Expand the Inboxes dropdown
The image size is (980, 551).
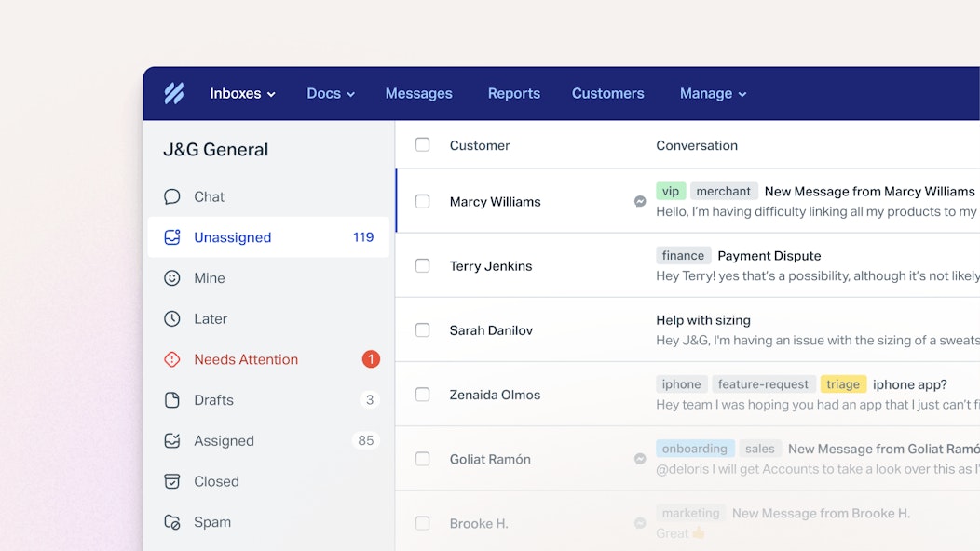241,93
